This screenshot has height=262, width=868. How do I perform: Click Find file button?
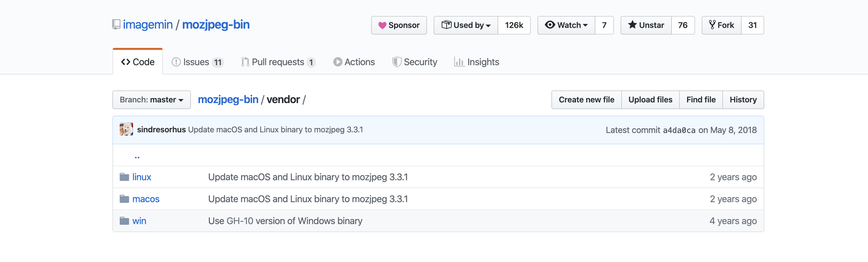click(x=701, y=100)
